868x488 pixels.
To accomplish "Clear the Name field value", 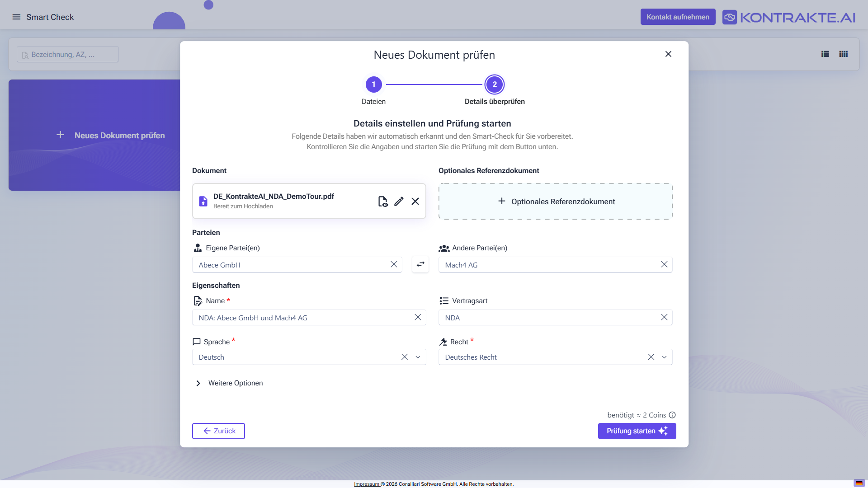I will pos(418,317).
